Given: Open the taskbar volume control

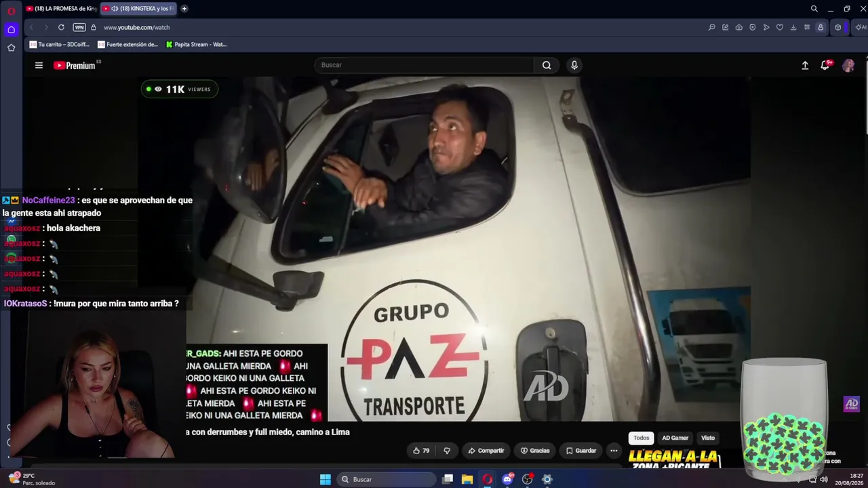Looking at the screenshot, I should click(824, 479).
